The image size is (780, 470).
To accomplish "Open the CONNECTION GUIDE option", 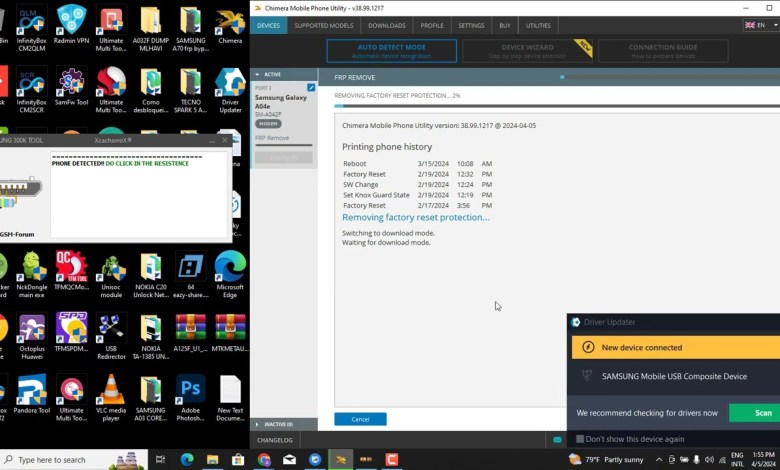I will (663, 51).
